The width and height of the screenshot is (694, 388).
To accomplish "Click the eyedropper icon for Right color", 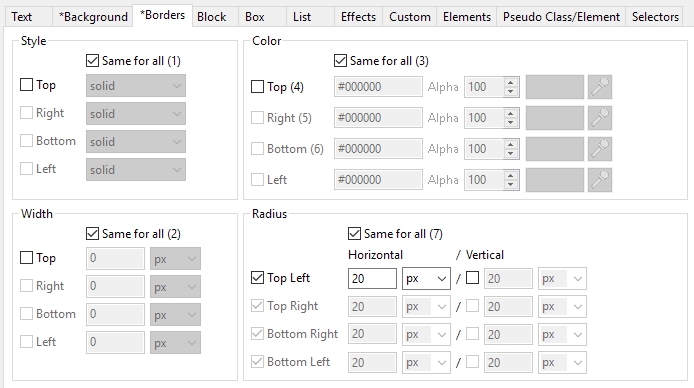I will point(600,118).
